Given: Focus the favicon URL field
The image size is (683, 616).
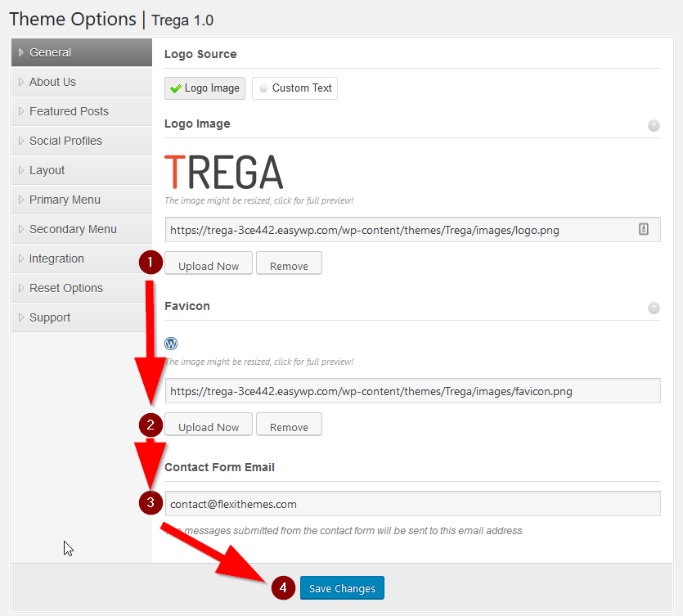Looking at the screenshot, I should [412, 391].
